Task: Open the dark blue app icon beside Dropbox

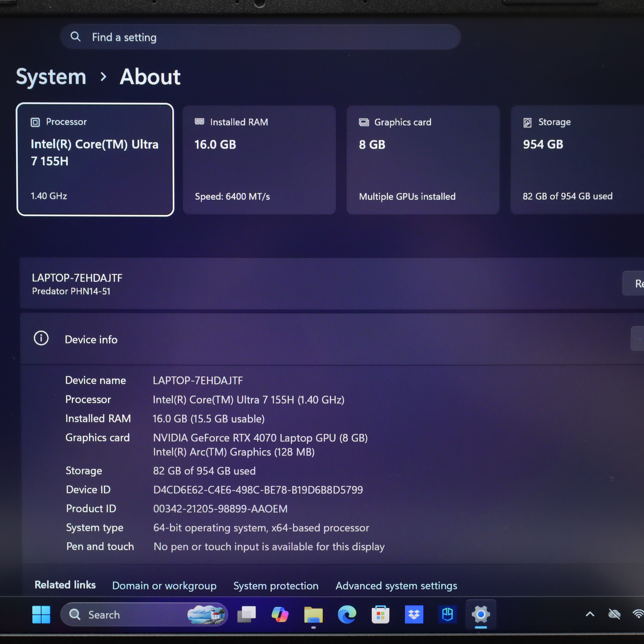Action: coord(447,615)
